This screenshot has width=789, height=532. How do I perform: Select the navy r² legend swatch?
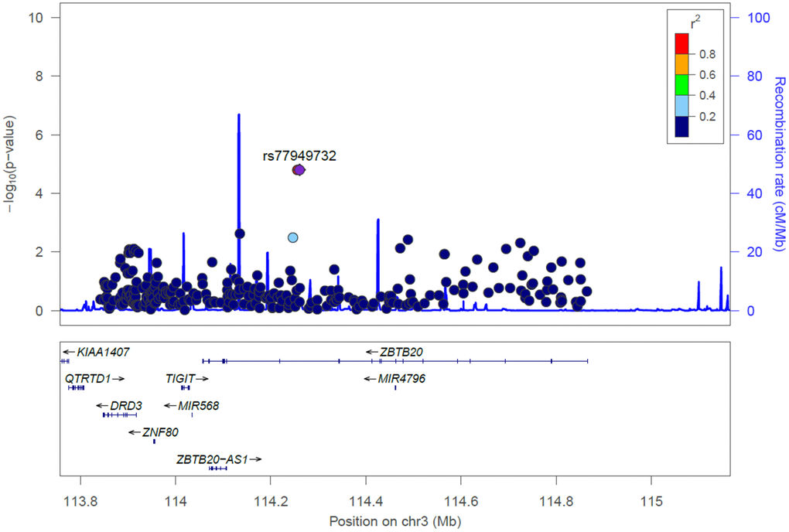pyautogui.click(x=681, y=126)
